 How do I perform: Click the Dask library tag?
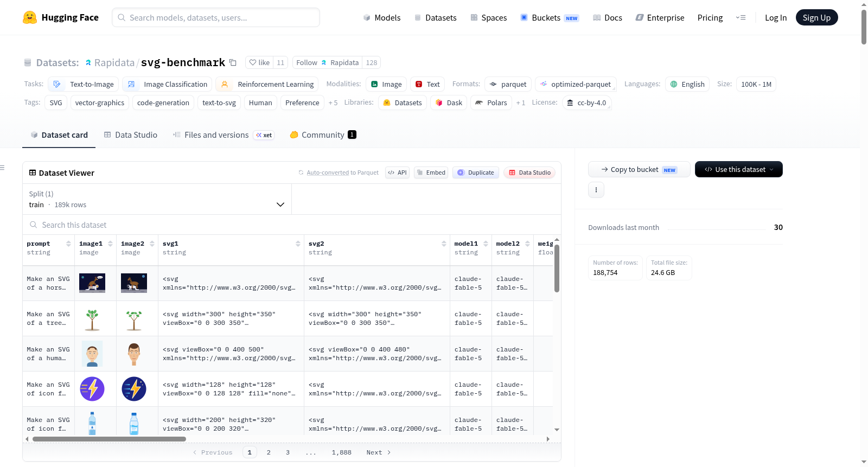coord(449,103)
